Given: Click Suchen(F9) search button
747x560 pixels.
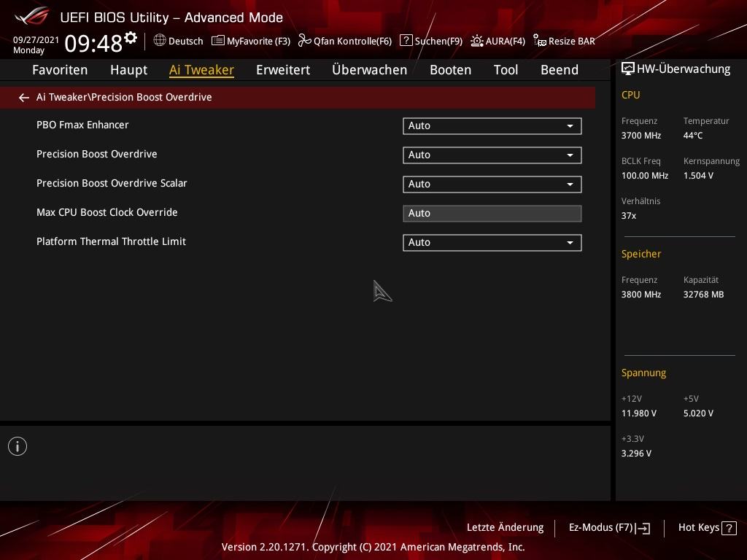Looking at the screenshot, I should [431, 41].
